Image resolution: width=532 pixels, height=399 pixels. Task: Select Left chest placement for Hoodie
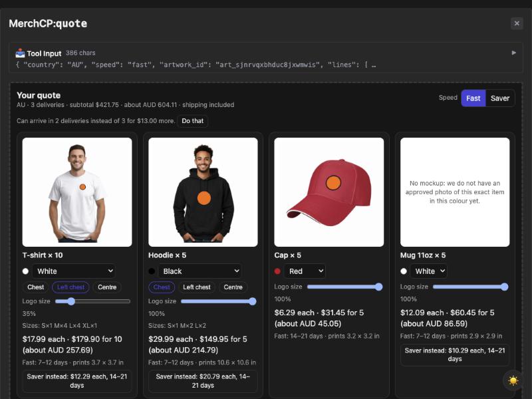[197, 287]
